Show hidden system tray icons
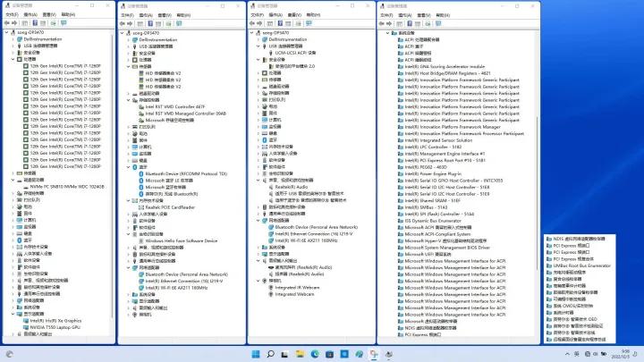This screenshot has width=644, height=362. (567, 354)
